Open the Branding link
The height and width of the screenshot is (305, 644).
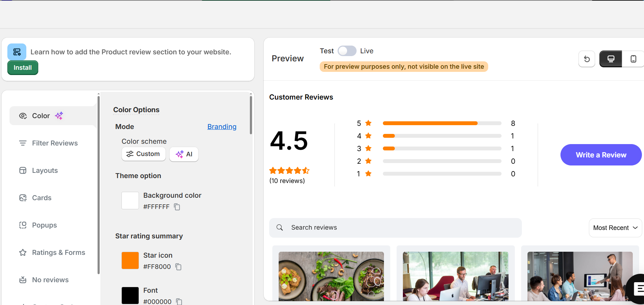tap(222, 127)
